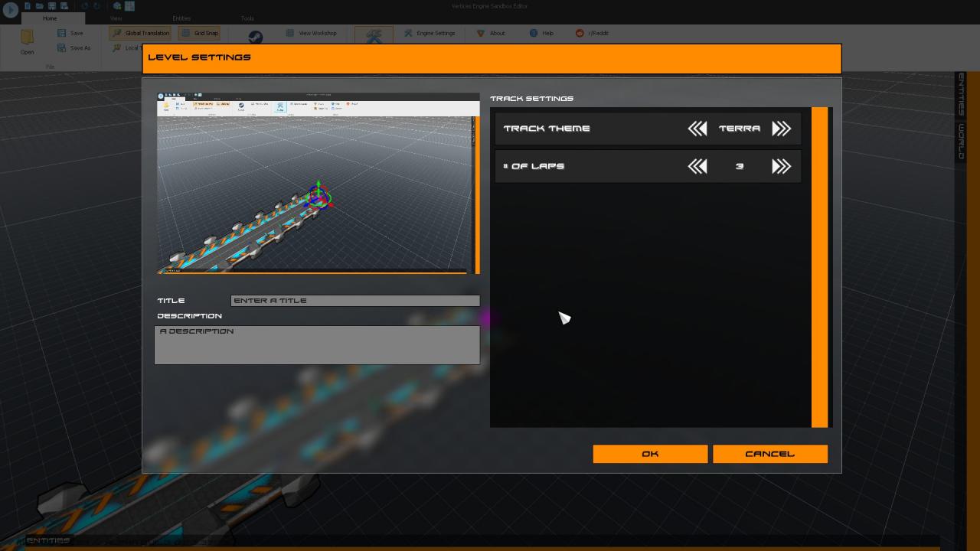Click the Open folder icon
This screenshot has width=980, height=551.
pyautogui.click(x=28, y=38)
